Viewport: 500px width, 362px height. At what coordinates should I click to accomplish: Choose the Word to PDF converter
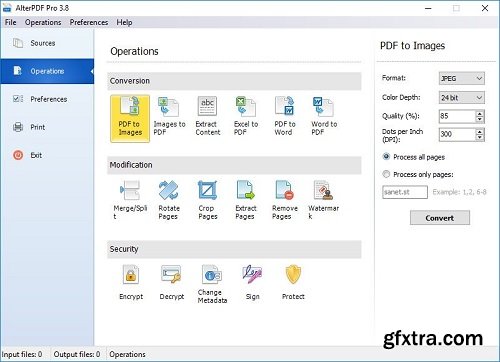click(x=324, y=117)
